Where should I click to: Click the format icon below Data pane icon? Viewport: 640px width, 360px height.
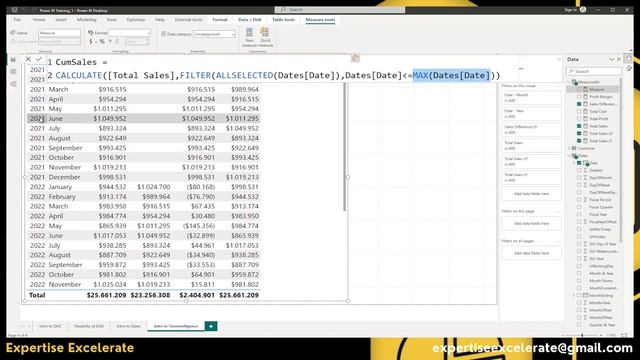click(629, 69)
